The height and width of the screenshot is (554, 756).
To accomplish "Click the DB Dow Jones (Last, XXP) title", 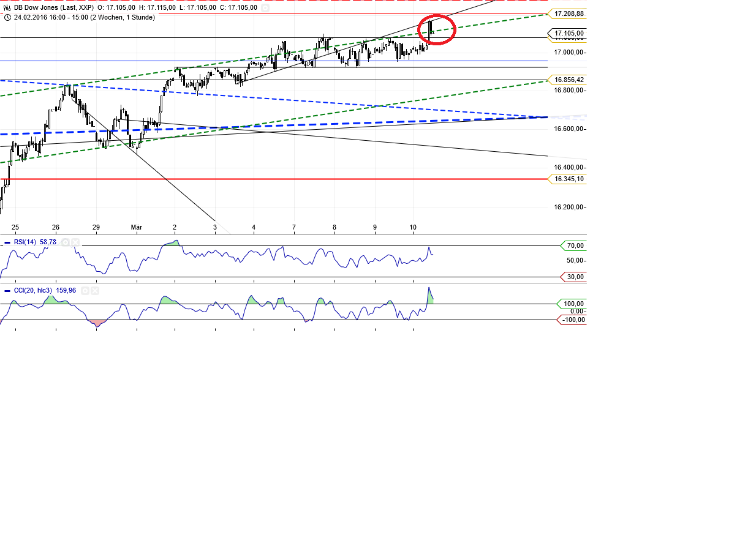I will coord(54,8).
